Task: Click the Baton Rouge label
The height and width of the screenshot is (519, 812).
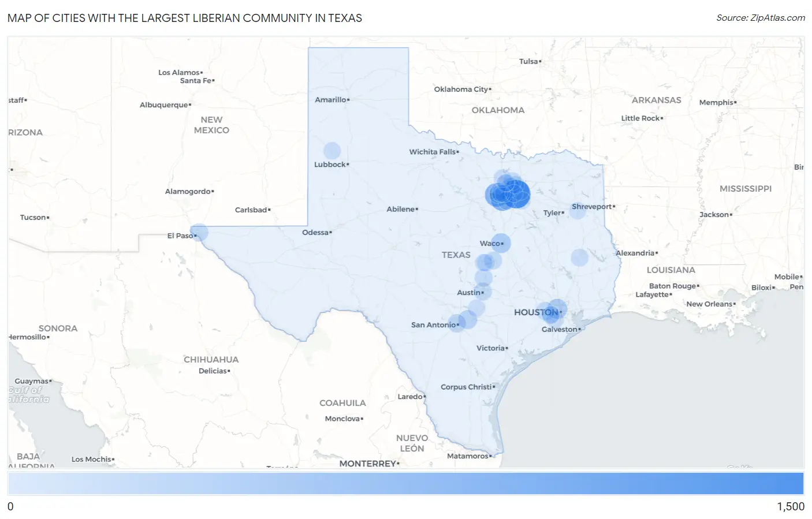Action: click(x=673, y=286)
